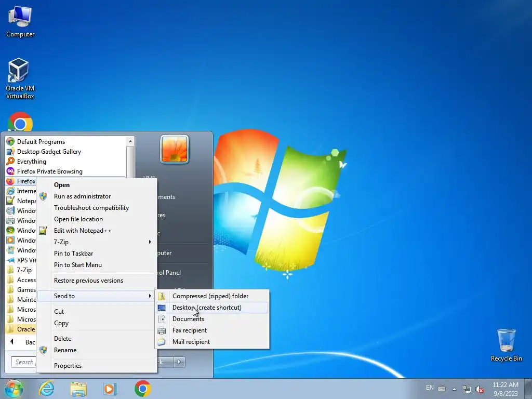The height and width of the screenshot is (399, 532).
Task: Click the on-screen keyboard tray icon
Action: 442,389
